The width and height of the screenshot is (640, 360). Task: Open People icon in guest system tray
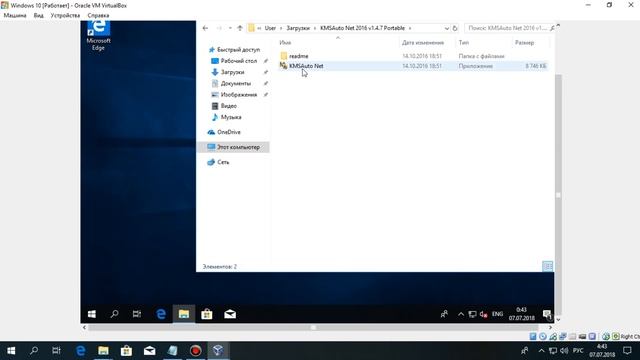(444, 314)
